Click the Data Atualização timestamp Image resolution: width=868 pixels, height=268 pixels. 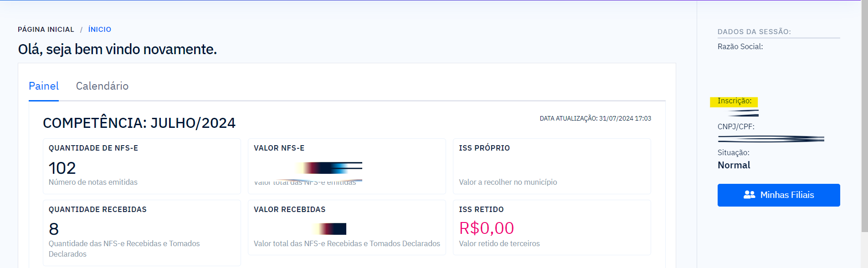[x=595, y=118]
